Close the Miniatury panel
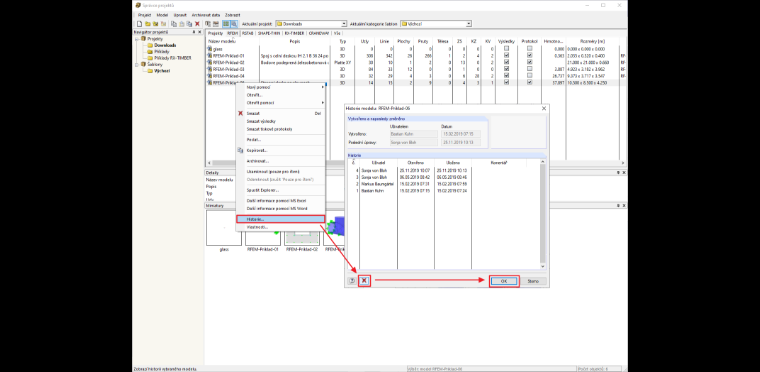Viewport: 760px width, 372px height. tap(624, 206)
